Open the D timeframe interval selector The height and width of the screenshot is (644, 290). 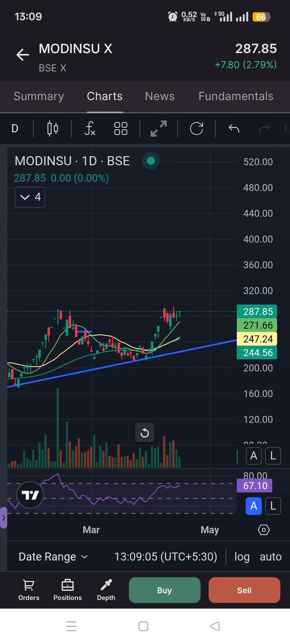(15, 129)
